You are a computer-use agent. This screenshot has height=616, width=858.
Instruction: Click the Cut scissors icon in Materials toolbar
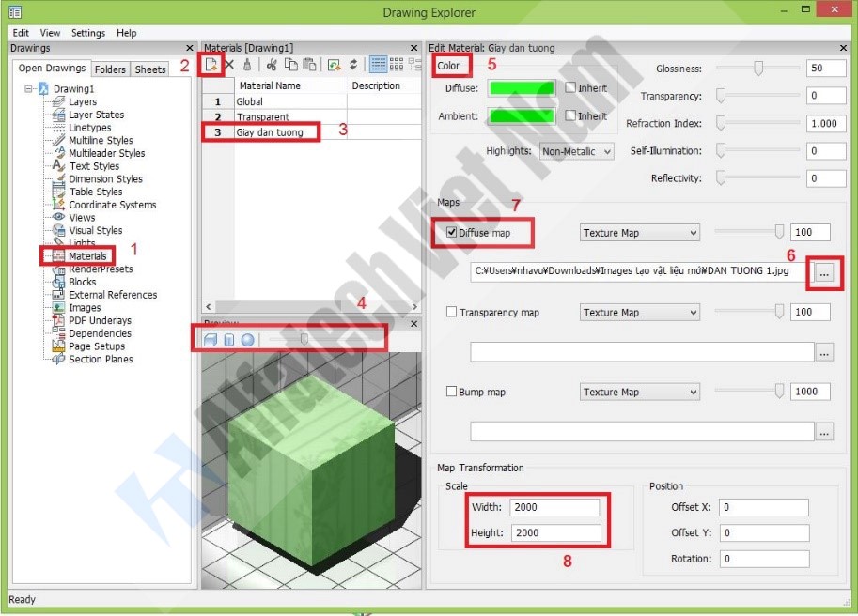click(272, 65)
